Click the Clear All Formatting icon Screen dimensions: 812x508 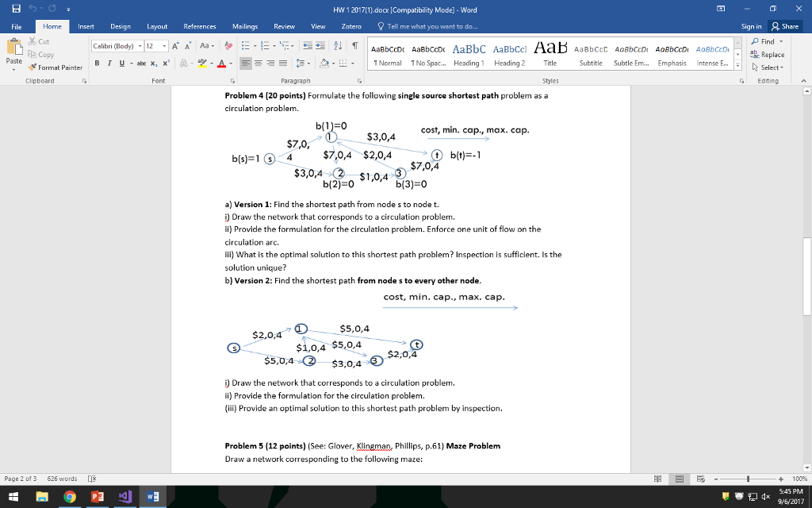click(x=228, y=44)
